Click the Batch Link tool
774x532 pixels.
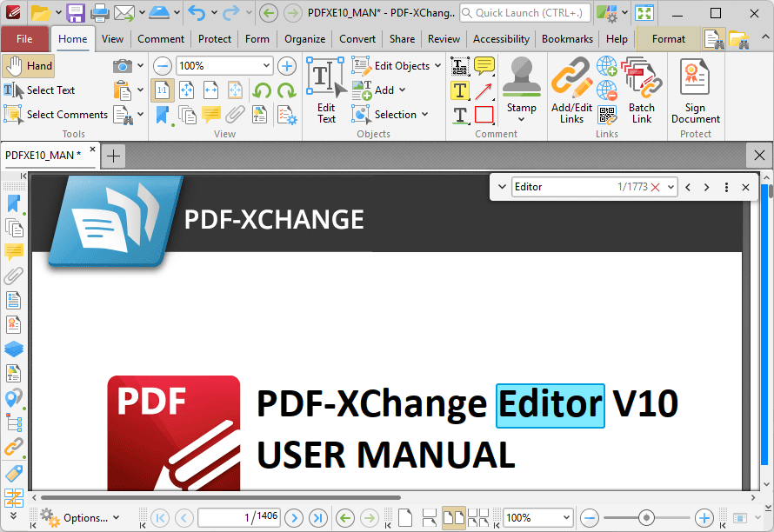pyautogui.click(x=642, y=90)
